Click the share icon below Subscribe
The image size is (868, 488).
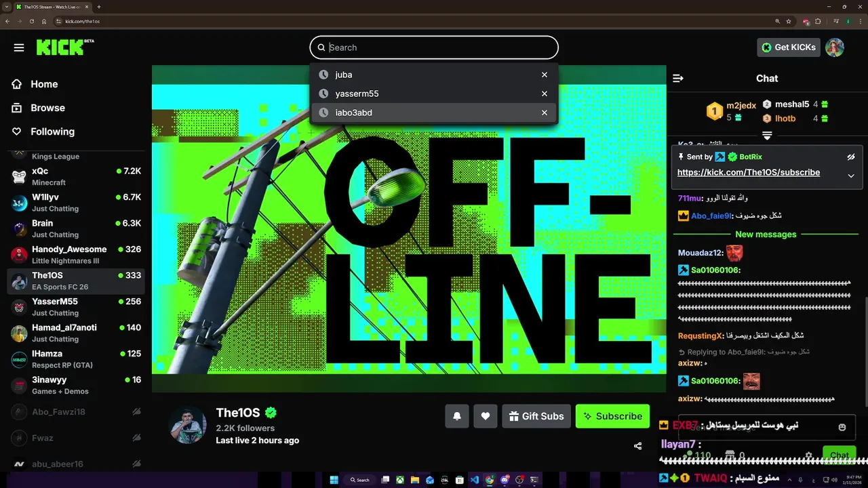click(637, 446)
